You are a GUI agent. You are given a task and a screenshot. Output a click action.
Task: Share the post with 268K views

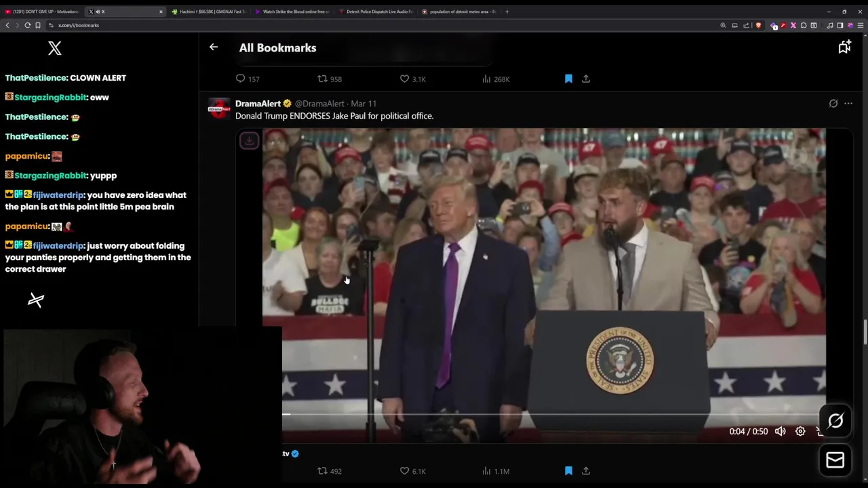(586, 79)
